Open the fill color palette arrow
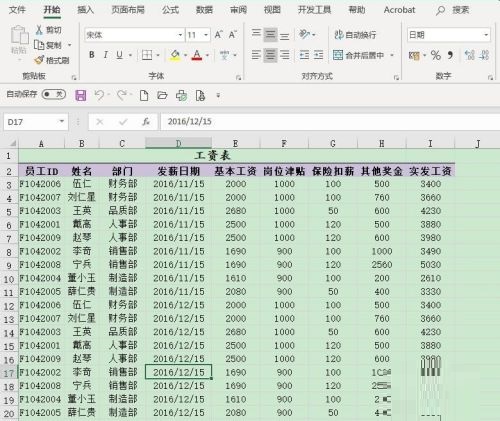500x421 pixels. click(185, 55)
